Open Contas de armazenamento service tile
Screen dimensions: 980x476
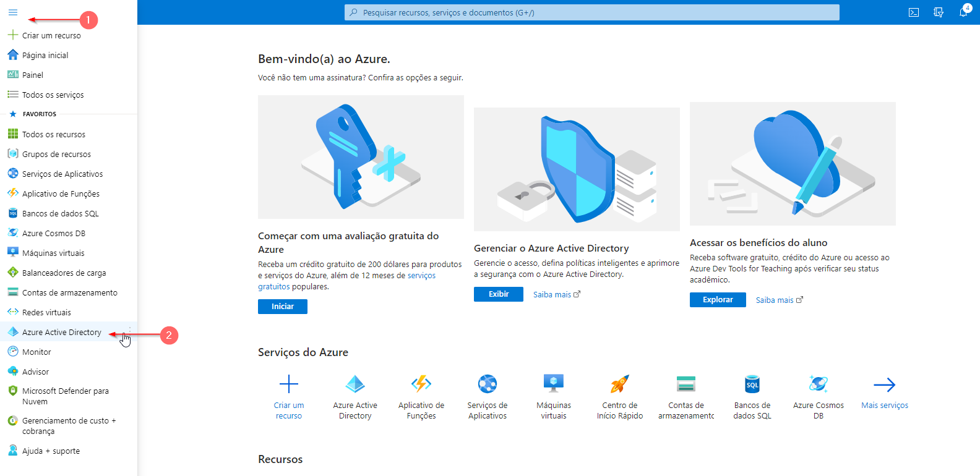point(686,396)
